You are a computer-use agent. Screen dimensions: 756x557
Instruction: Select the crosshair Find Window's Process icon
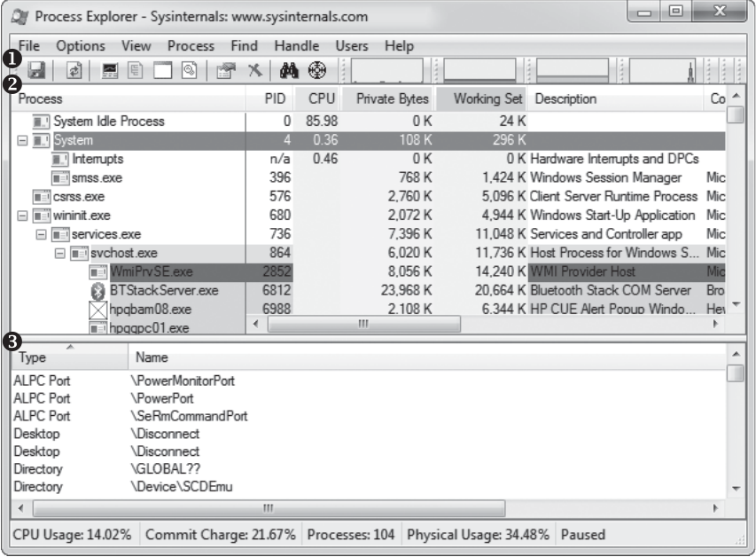pos(317,70)
